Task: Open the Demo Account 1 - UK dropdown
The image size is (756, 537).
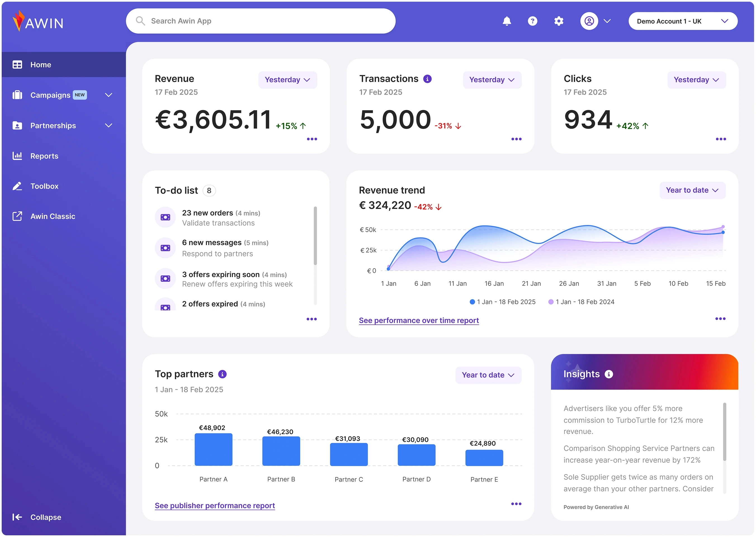Action: (x=682, y=21)
